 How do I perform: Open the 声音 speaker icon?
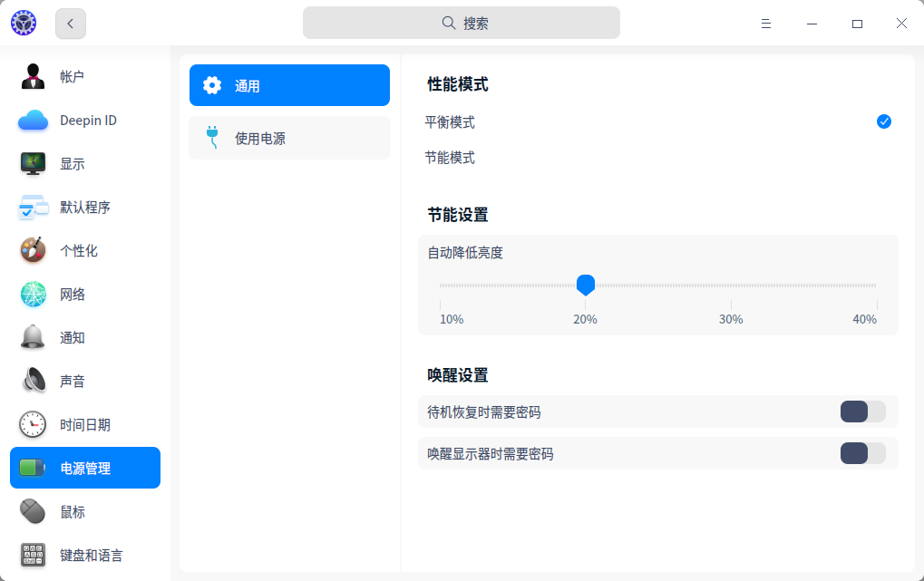click(34, 382)
